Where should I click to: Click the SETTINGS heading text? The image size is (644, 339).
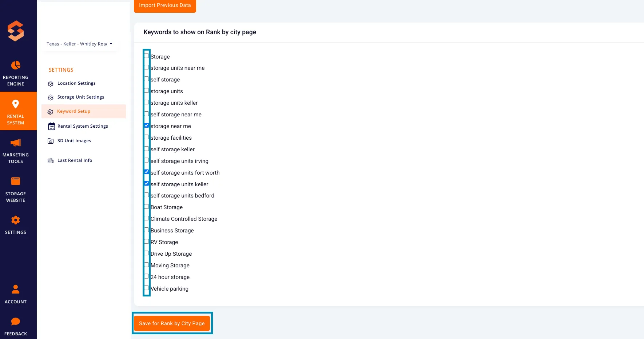click(x=61, y=70)
